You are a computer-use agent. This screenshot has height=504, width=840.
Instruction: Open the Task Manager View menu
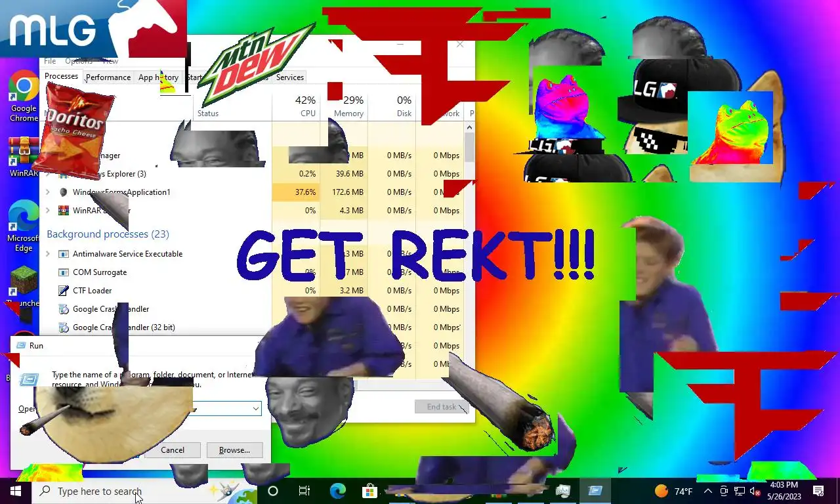(110, 61)
